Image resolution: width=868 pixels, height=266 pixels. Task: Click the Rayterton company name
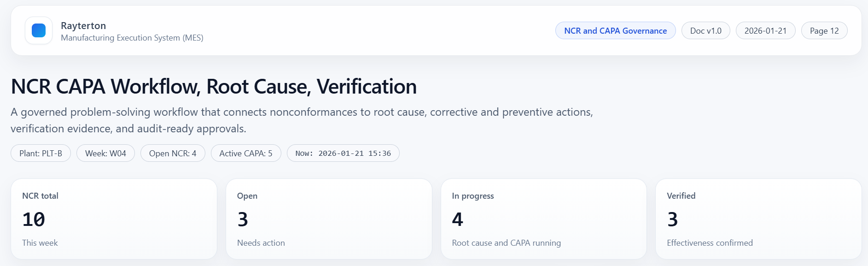tap(83, 26)
